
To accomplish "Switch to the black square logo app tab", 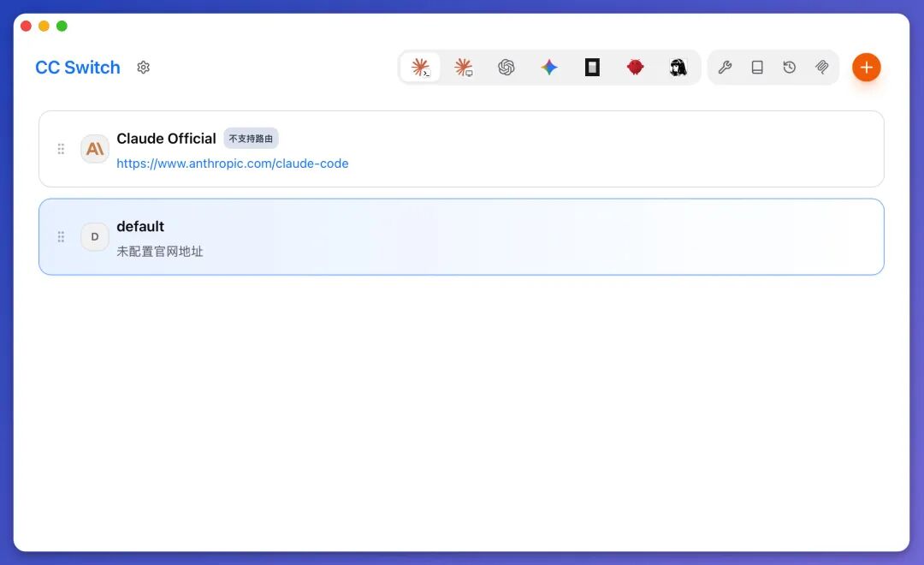I will click(592, 68).
